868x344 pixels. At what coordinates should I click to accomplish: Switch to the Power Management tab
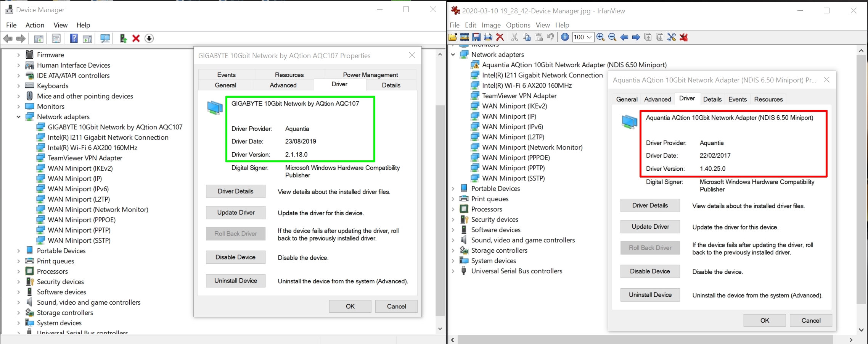click(x=370, y=75)
